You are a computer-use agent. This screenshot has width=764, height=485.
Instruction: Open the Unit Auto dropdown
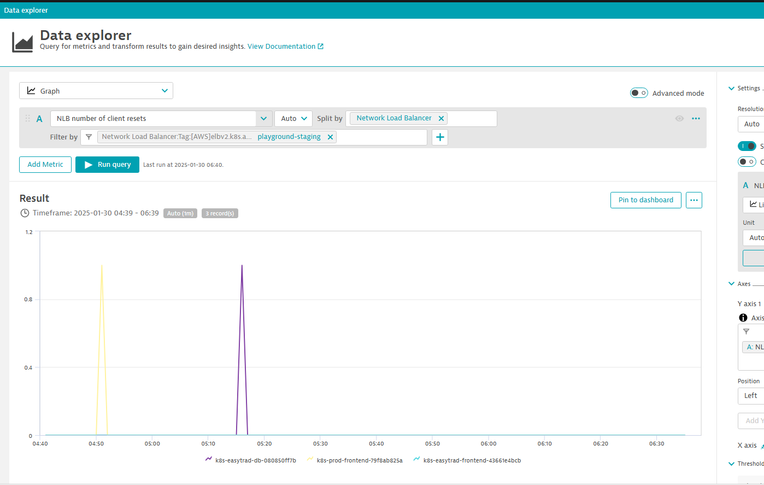pos(753,237)
